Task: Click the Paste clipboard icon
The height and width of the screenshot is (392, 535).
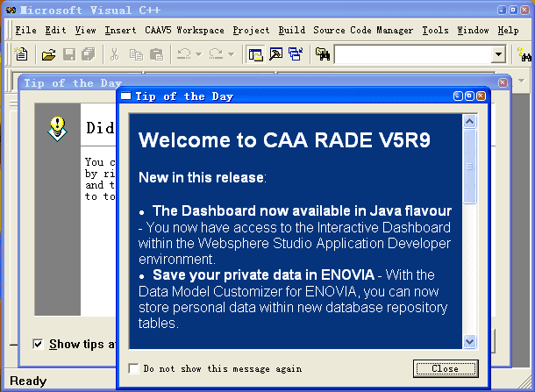Action: click(x=157, y=54)
